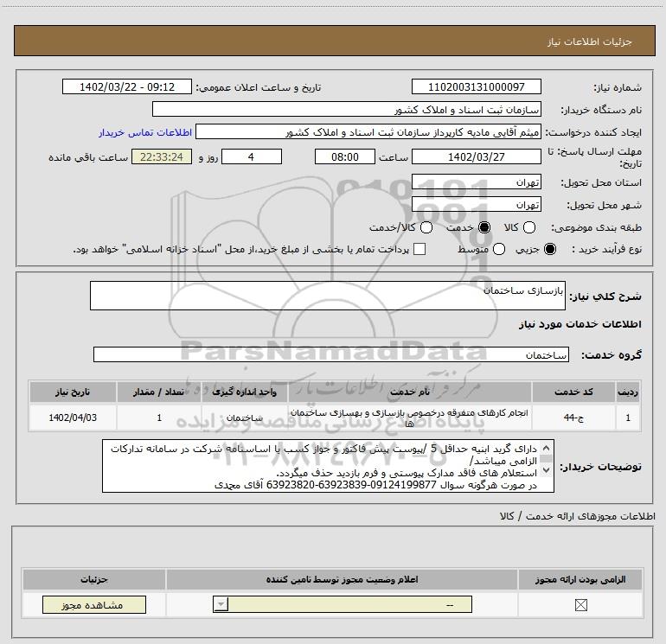Click the مشاهده مجوز button
Screen dimensions: 666x644
94,604
